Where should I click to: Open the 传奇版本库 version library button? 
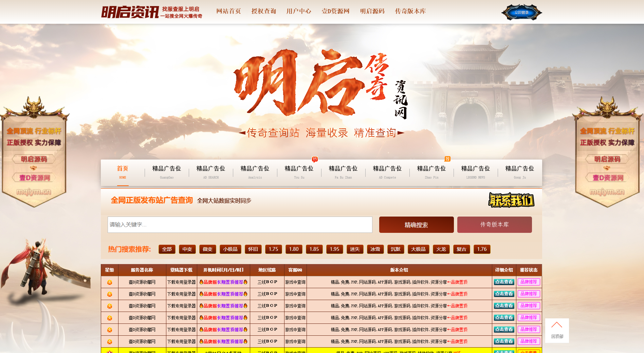[495, 225]
